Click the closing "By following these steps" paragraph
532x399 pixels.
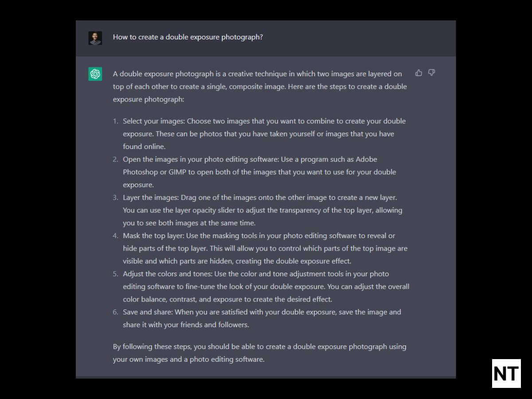[259, 352]
